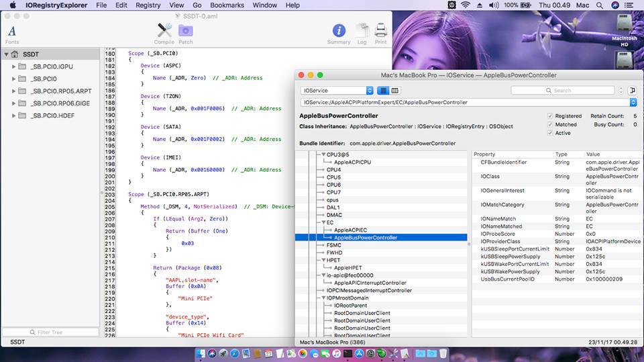Image resolution: width=644 pixels, height=362 pixels.
Task: Select the kUSBSleepPowerSupply property row
Action: 557,257
